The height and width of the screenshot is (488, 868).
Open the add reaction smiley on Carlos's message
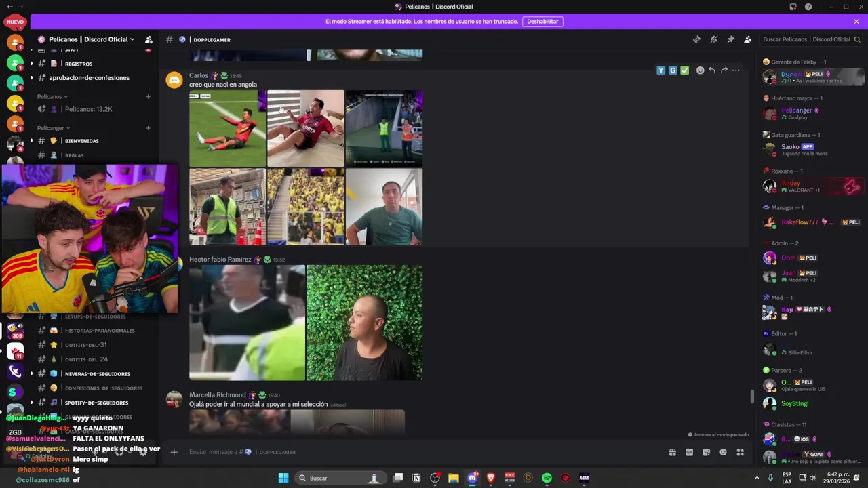pyautogui.click(x=700, y=70)
